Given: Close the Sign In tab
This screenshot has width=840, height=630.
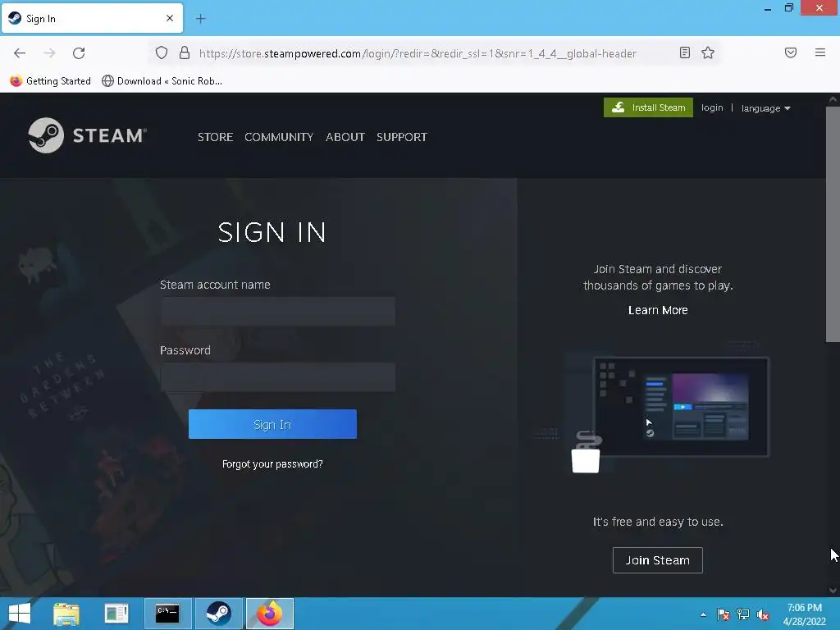Looking at the screenshot, I should 170,18.
